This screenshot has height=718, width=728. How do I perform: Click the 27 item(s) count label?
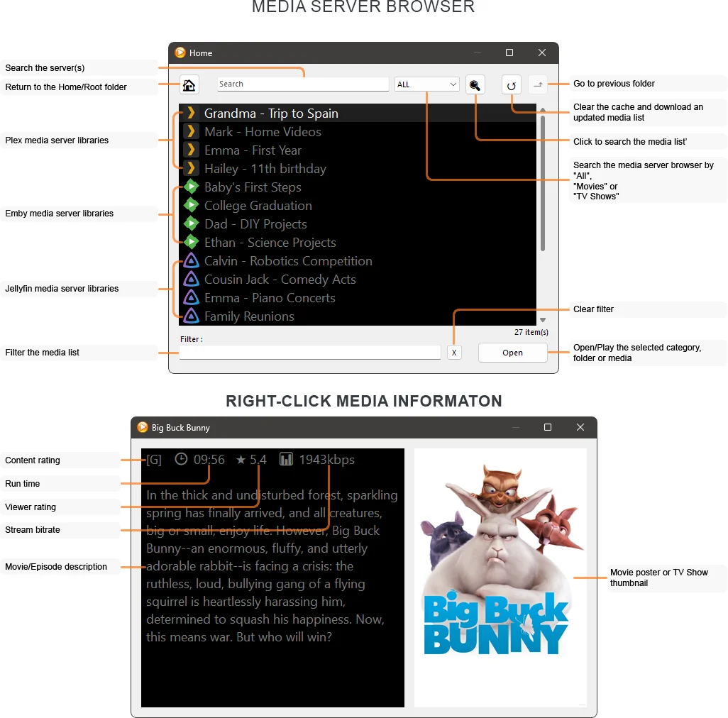click(x=531, y=332)
